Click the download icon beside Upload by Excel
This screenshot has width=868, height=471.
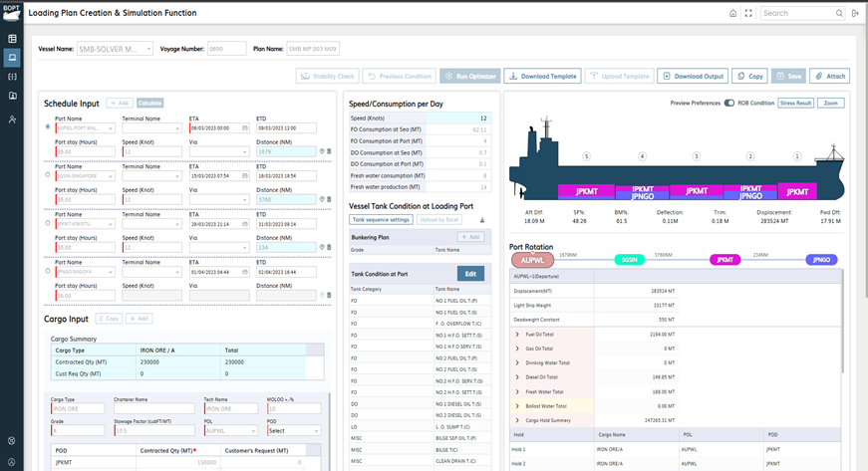[x=482, y=219]
